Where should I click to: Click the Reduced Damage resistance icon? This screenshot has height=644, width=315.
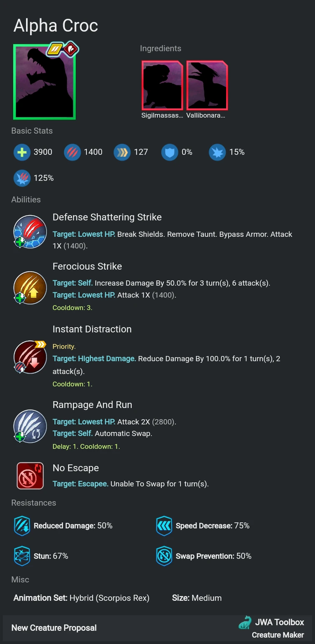[22, 526]
